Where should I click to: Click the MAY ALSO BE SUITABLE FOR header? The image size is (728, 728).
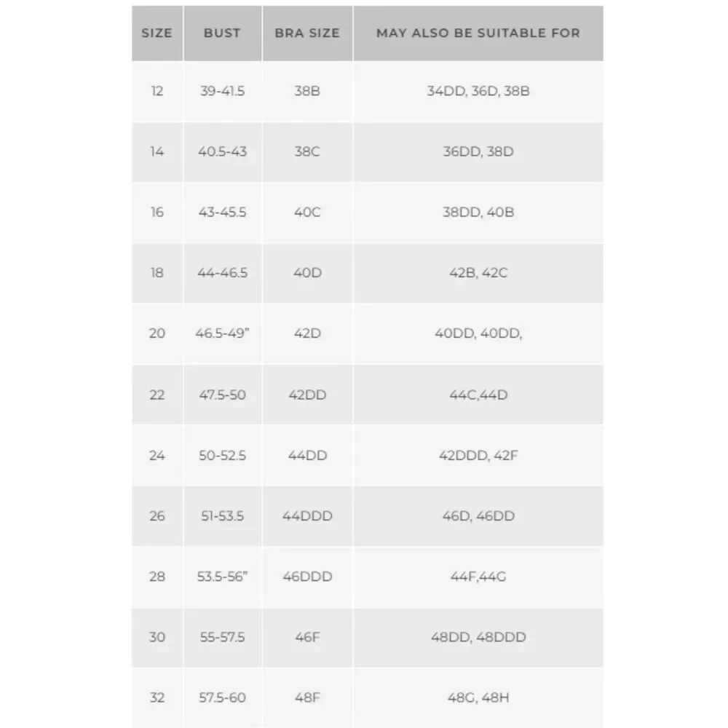[478, 33]
